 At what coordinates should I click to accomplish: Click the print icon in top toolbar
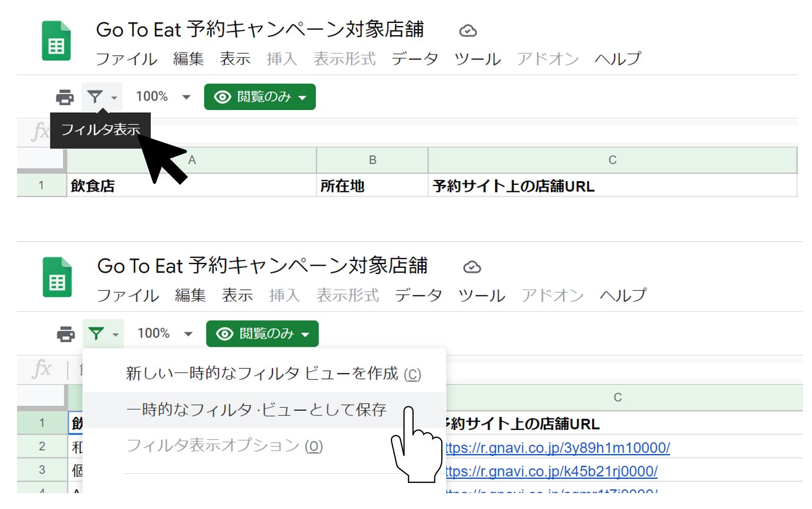tap(65, 97)
